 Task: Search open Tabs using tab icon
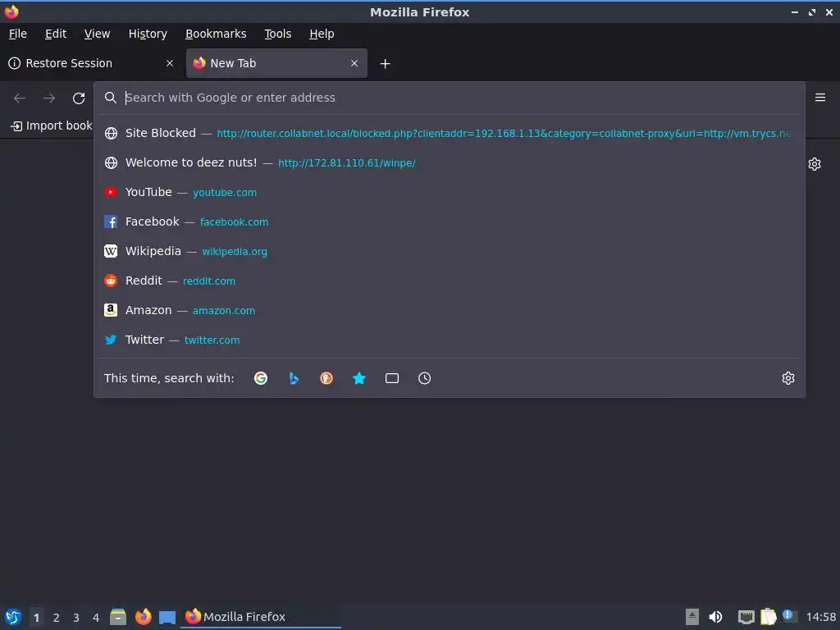click(x=391, y=378)
